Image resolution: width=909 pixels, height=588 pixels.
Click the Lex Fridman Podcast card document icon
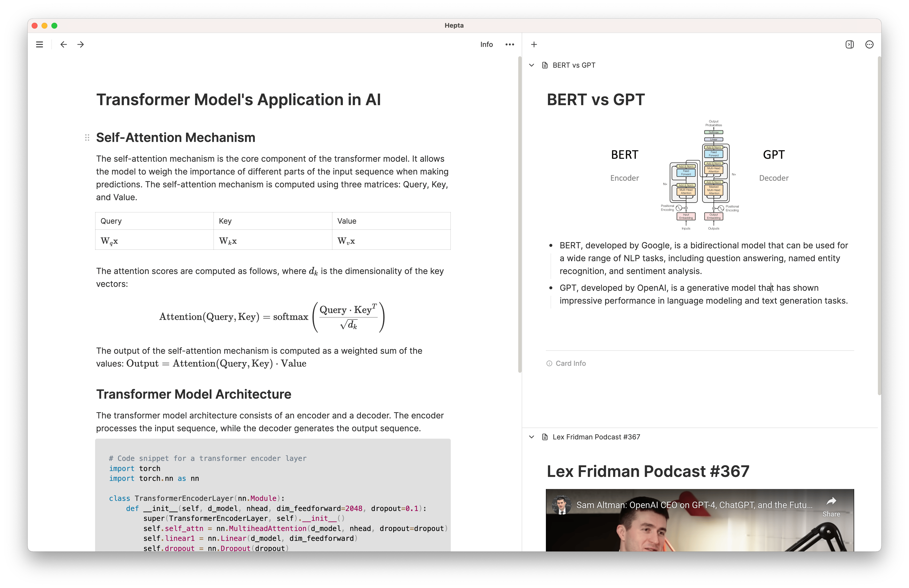[545, 437]
